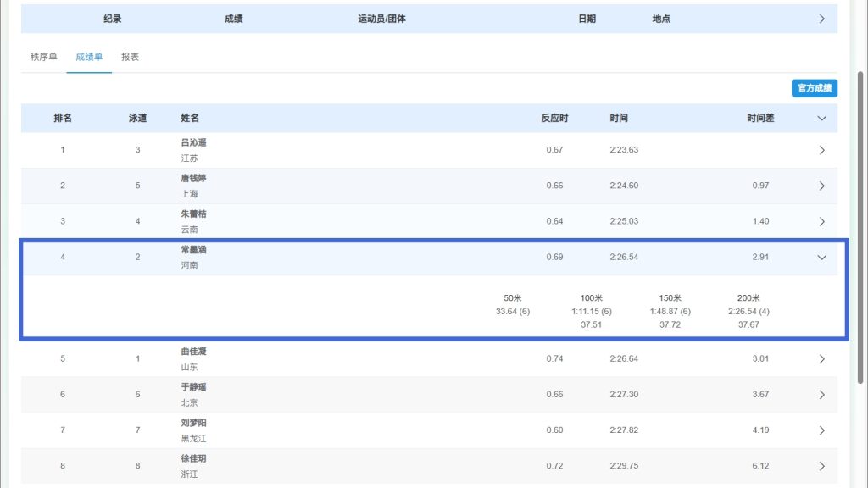Expand split times for 唐钱婷
The image size is (868, 488).
coord(821,186)
